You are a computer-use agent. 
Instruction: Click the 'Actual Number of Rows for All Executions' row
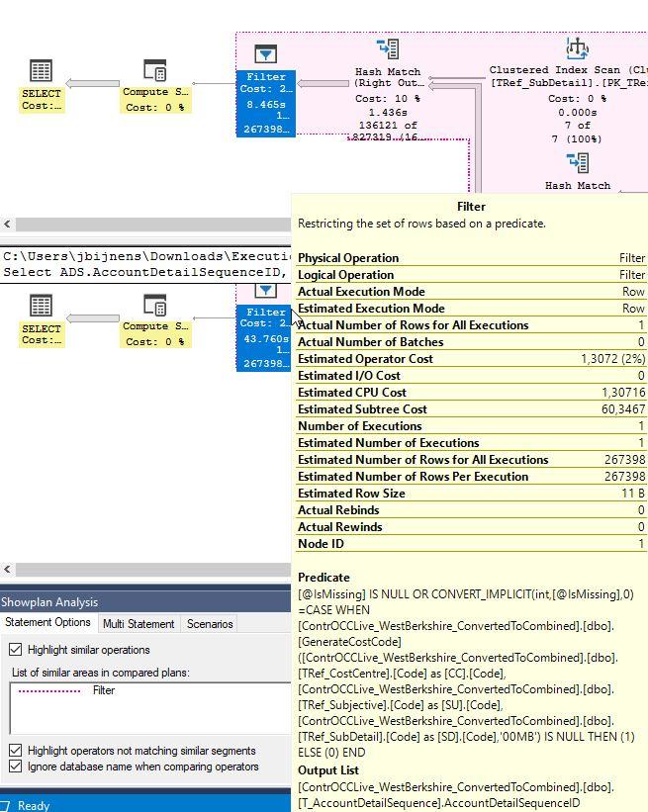471,325
